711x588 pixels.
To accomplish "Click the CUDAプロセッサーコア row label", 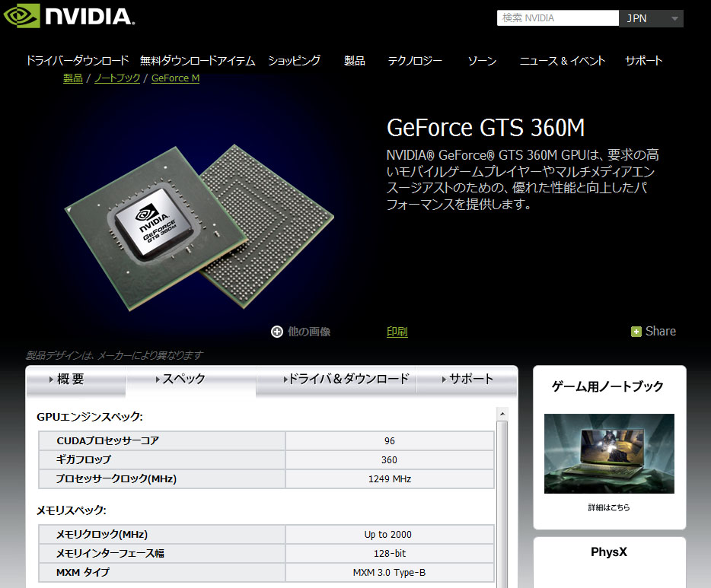I will [x=107, y=440].
